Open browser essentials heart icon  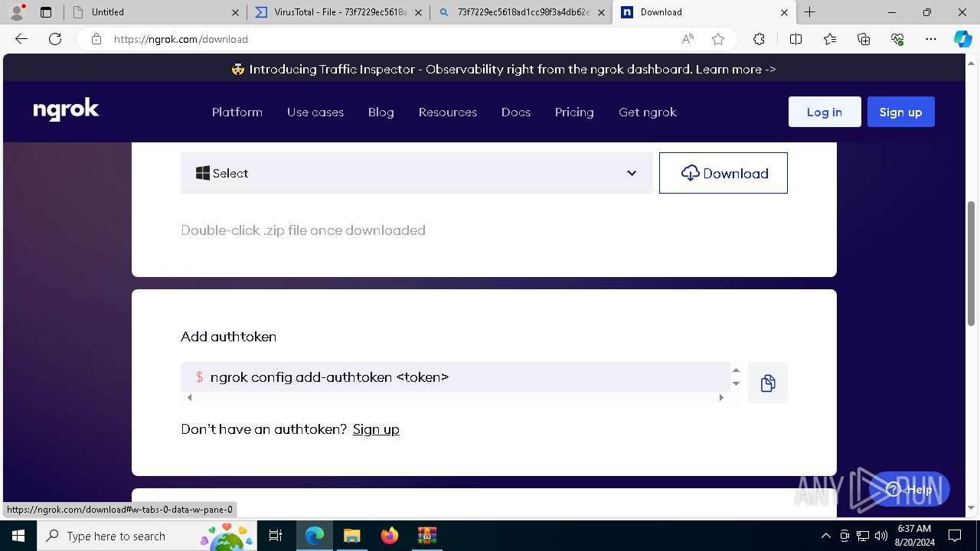point(897,39)
